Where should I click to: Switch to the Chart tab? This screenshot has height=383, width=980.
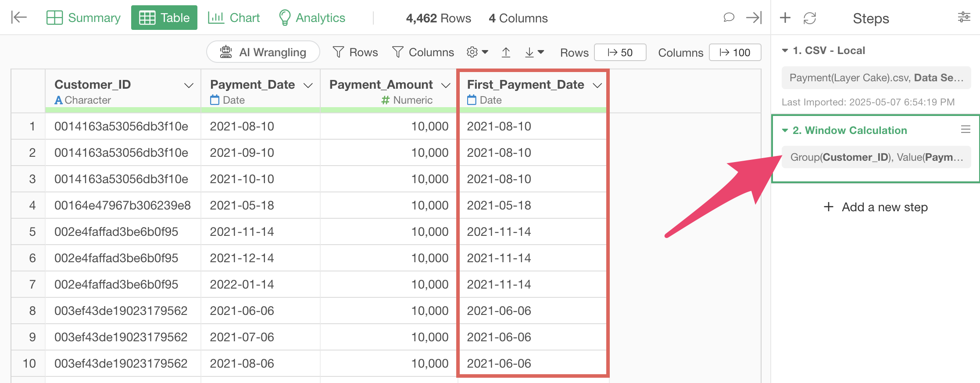(x=234, y=18)
